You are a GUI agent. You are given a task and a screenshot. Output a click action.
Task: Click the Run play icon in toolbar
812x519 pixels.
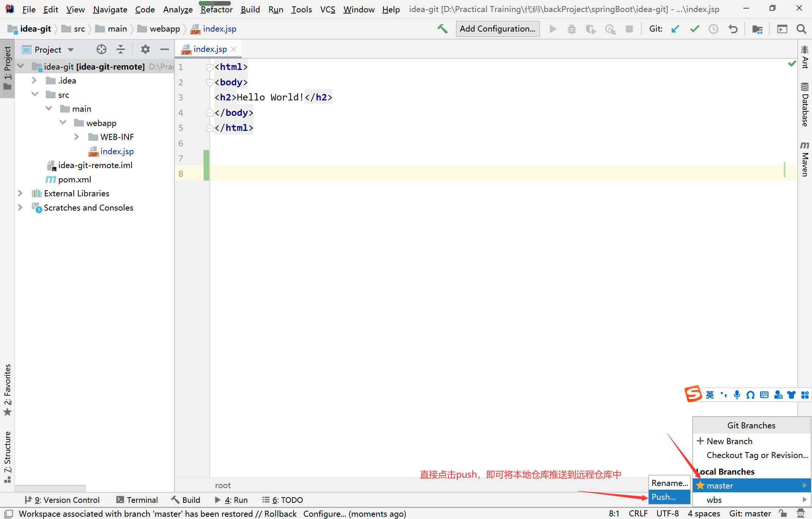click(x=553, y=29)
